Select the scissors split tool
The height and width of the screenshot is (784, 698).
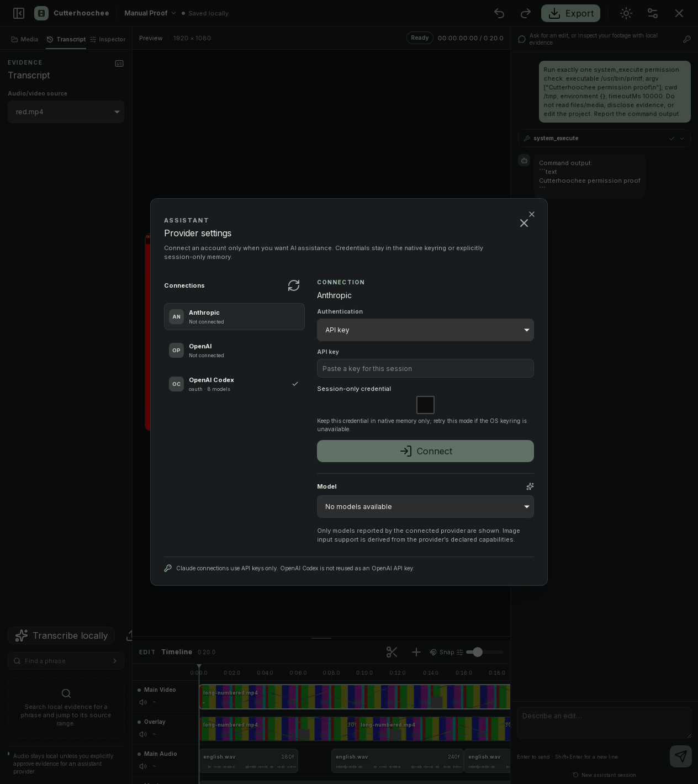[392, 652]
